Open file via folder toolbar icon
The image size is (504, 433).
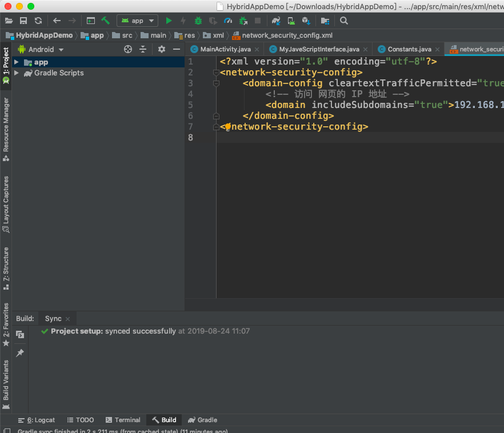(9, 21)
